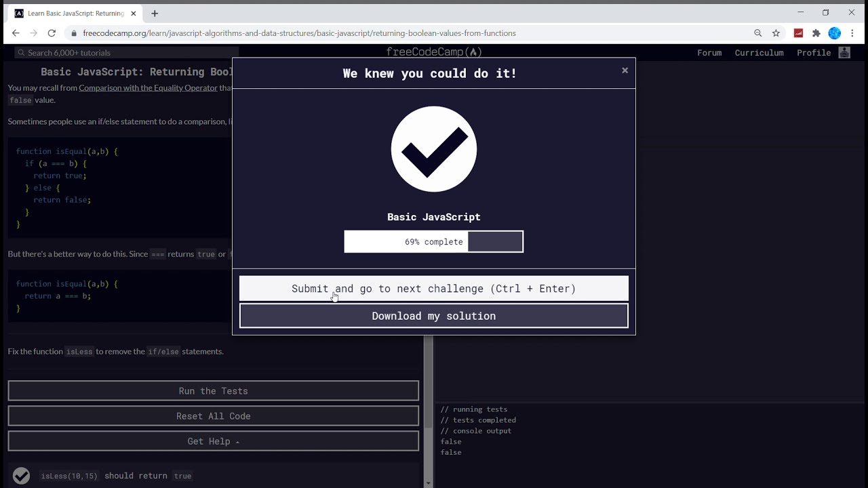Click the 'return a === b;' code line
The height and width of the screenshot is (488, 868).
click(58, 296)
